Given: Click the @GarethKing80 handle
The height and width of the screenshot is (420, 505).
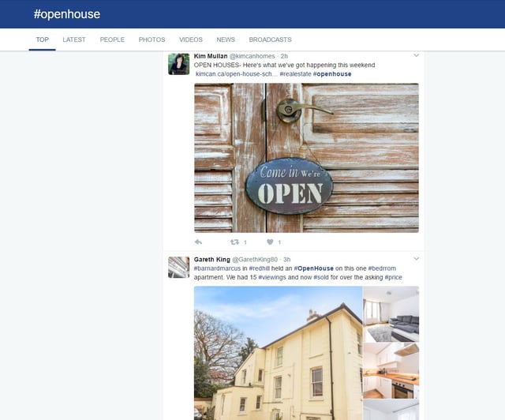Looking at the screenshot, I should tap(255, 260).
